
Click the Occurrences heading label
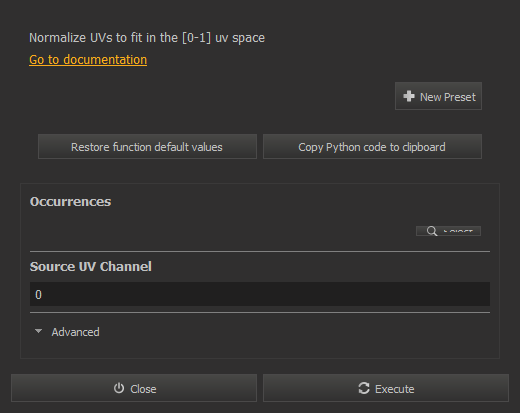click(x=70, y=202)
